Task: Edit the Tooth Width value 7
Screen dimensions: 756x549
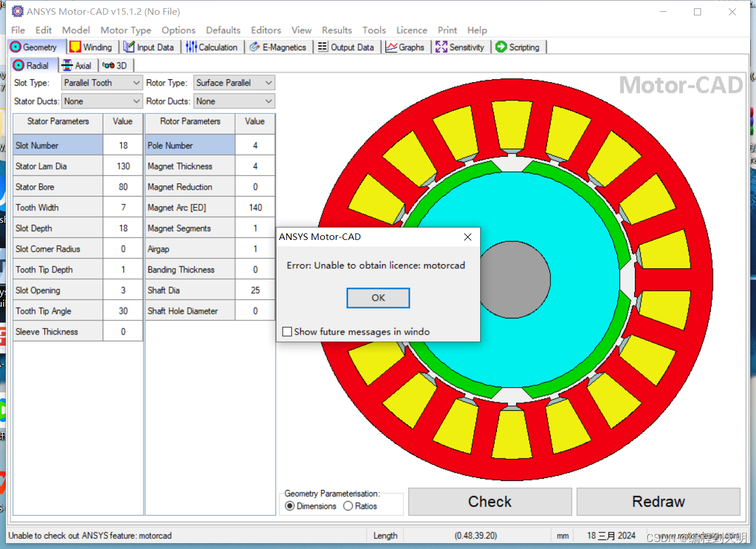Action: tap(123, 207)
